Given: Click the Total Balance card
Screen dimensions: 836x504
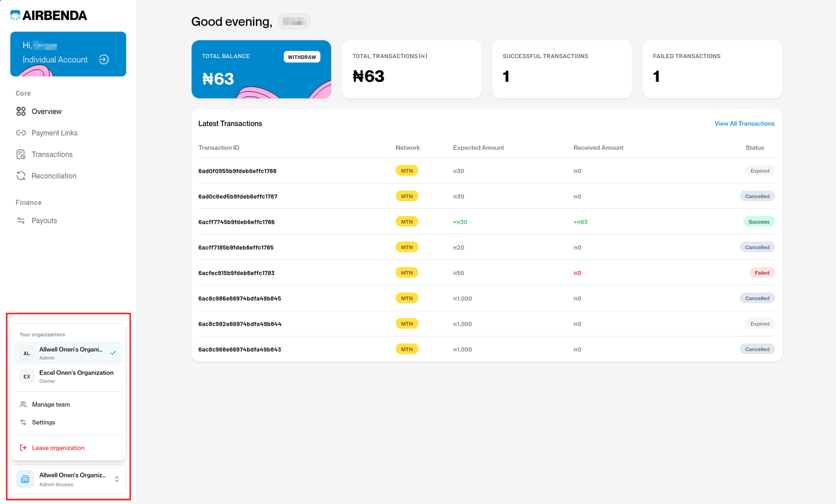Looking at the screenshot, I should [261, 69].
